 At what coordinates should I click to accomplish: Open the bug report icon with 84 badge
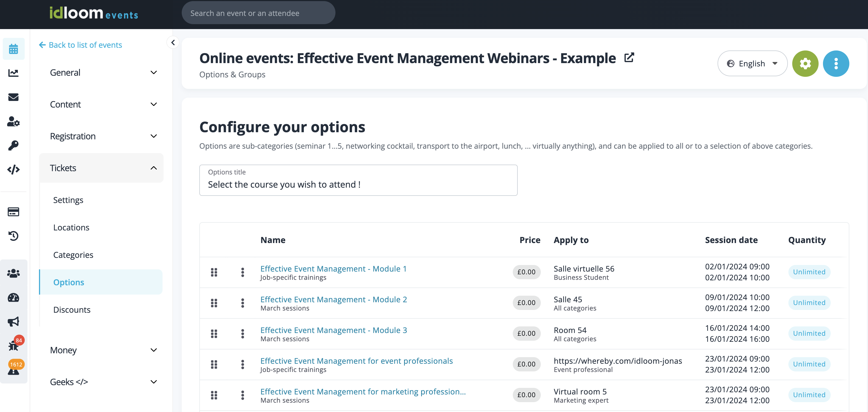(x=13, y=346)
